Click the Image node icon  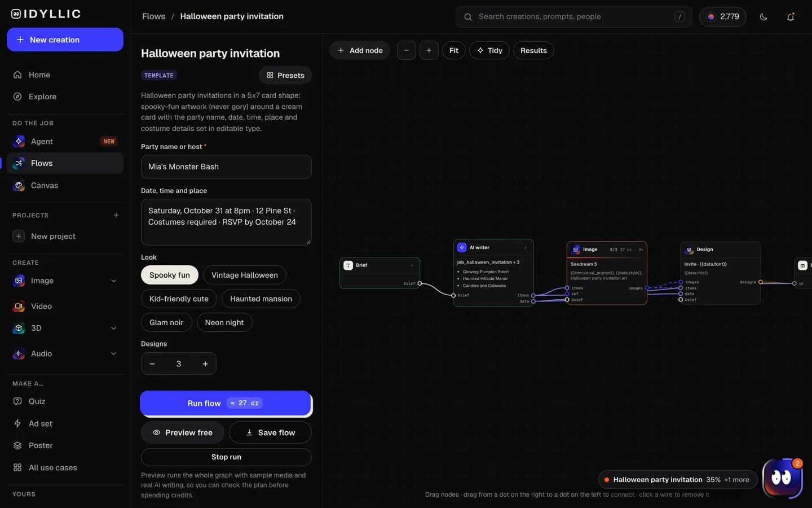[576, 249]
